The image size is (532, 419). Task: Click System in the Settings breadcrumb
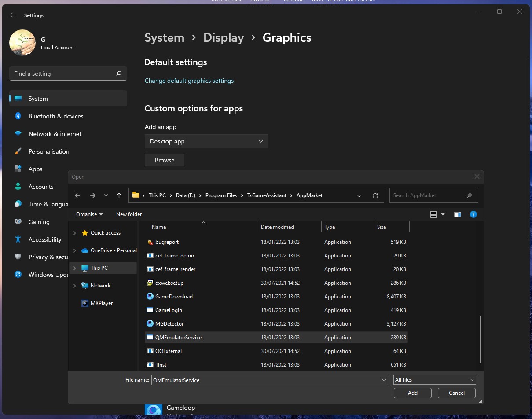pyautogui.click(x=165, y=38)
